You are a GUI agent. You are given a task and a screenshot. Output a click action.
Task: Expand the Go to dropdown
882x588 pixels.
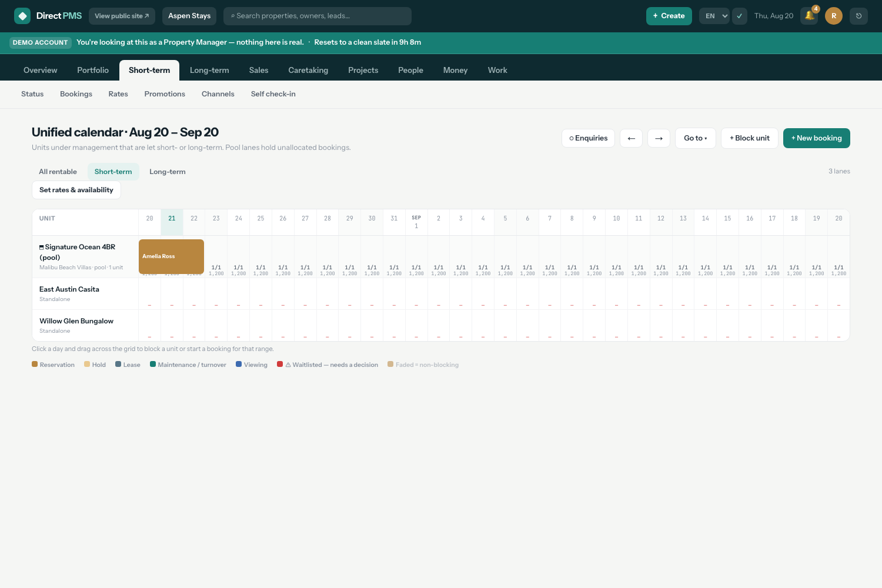click(x=696, y=138)
